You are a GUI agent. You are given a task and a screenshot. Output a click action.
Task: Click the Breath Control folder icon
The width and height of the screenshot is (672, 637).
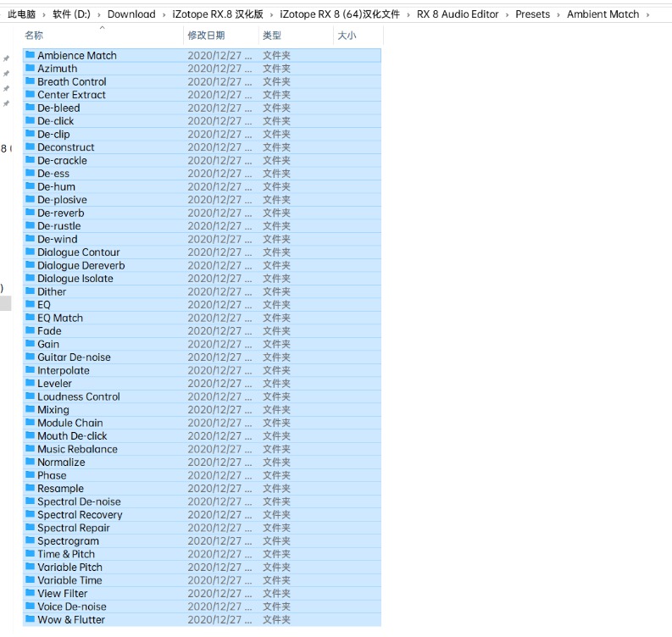coord(30,81)
